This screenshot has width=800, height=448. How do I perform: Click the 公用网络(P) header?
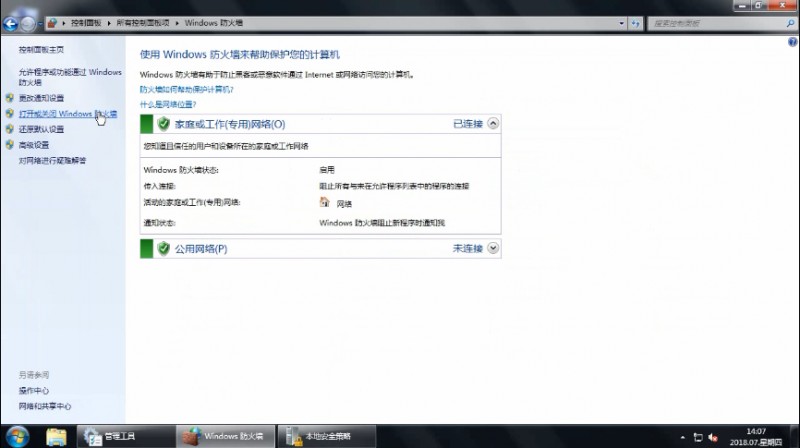pos(201,249)
